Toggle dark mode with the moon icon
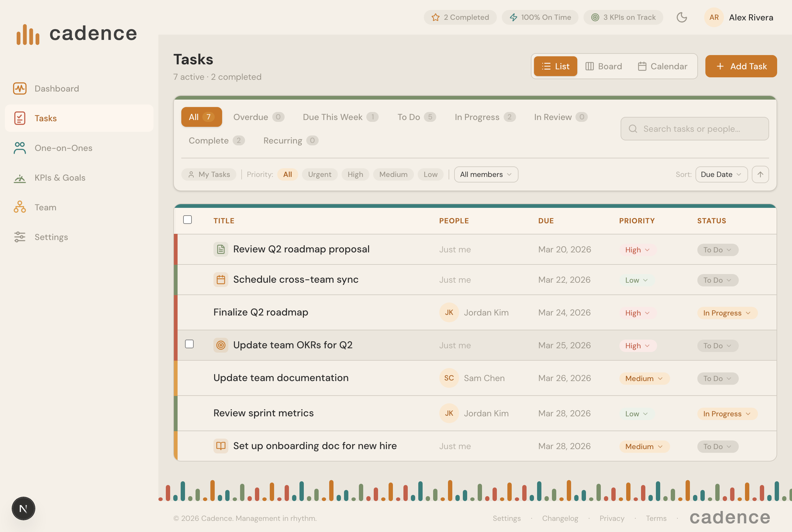This screenshot has height=532, width=792. click(x=682, y=17)
